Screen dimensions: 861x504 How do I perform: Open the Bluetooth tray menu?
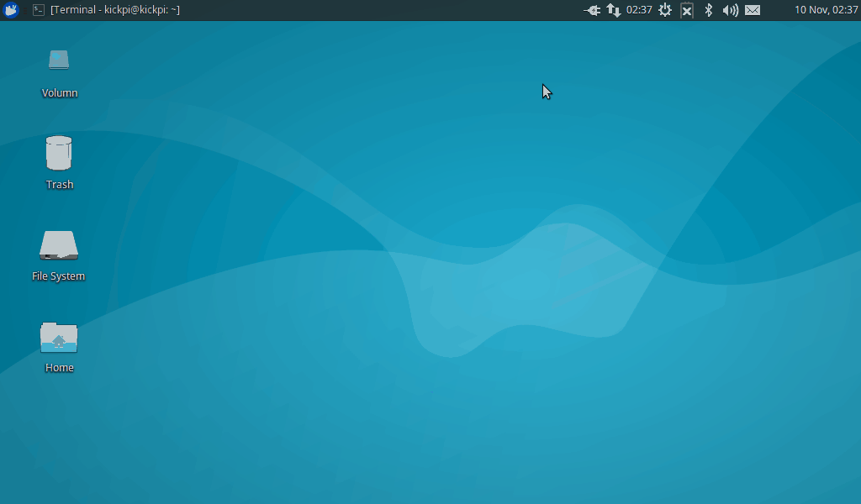tap(709, 10)
